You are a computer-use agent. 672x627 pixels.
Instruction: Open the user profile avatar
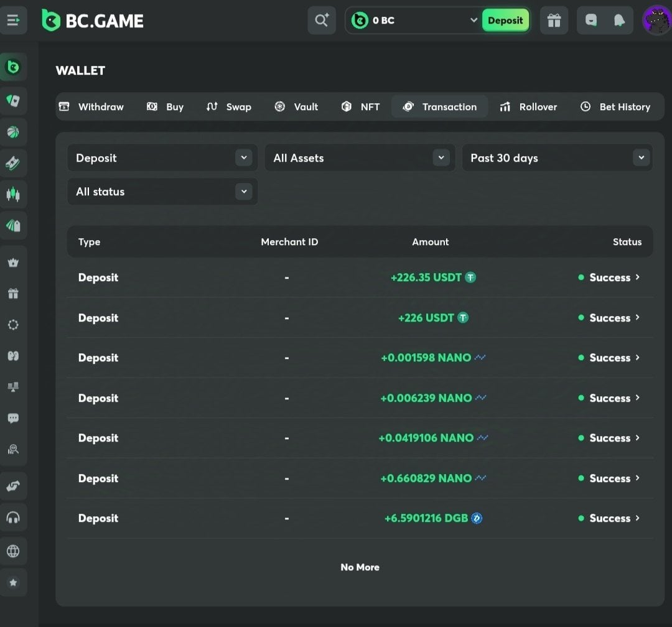pyautogui.click(x=656, y=21)
